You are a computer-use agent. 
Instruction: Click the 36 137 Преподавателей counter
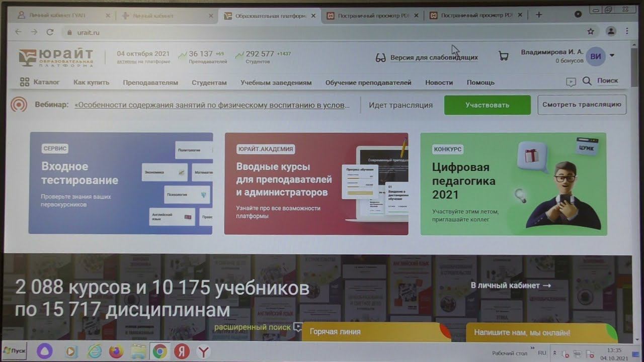click(203, 57)
